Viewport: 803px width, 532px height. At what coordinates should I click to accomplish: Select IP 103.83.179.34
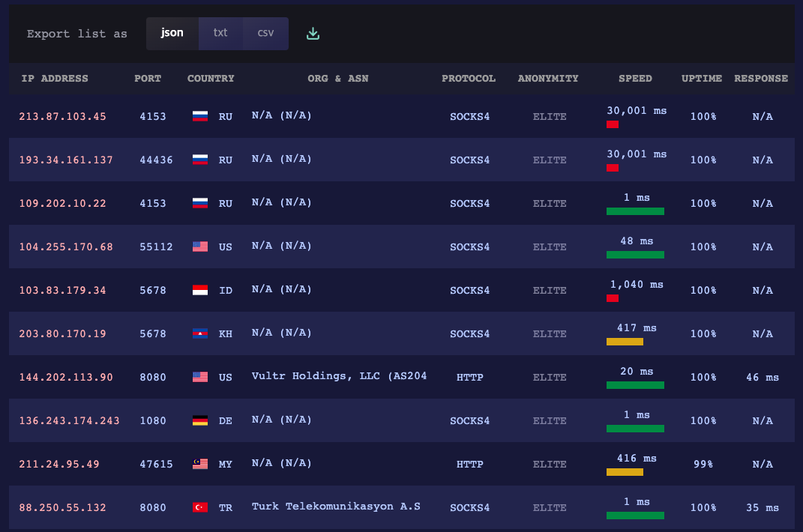click(62, 290)
